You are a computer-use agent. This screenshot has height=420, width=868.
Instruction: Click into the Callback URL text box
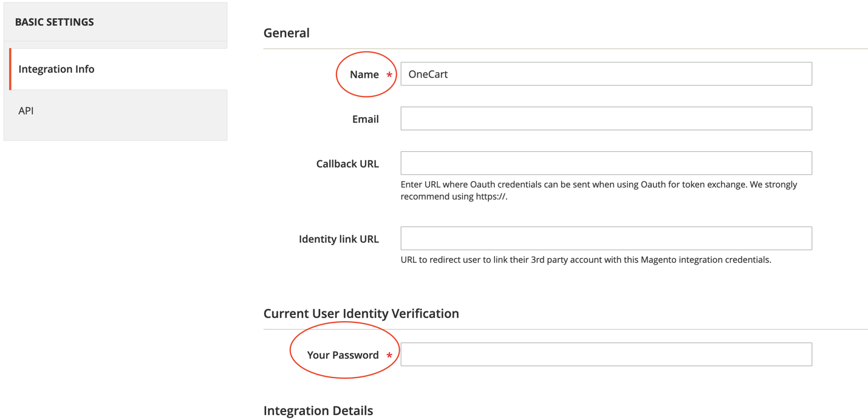(x=606, y=163)
